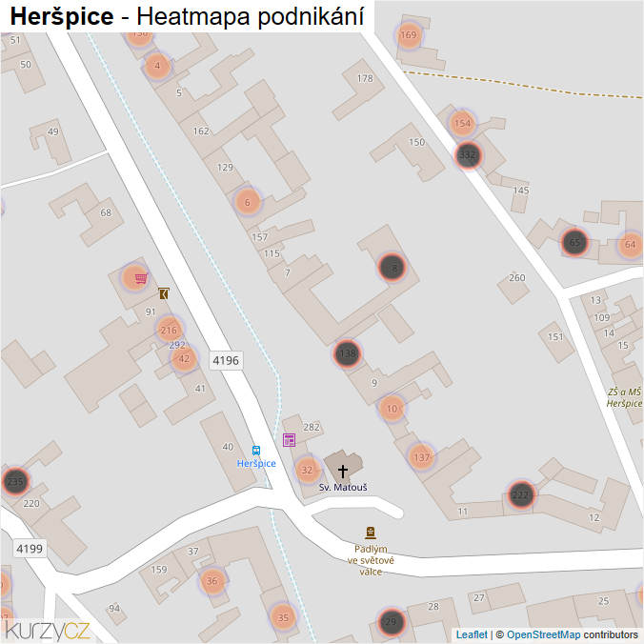Select the blue Heršpice bus stop icon

[x=256, y=451]
